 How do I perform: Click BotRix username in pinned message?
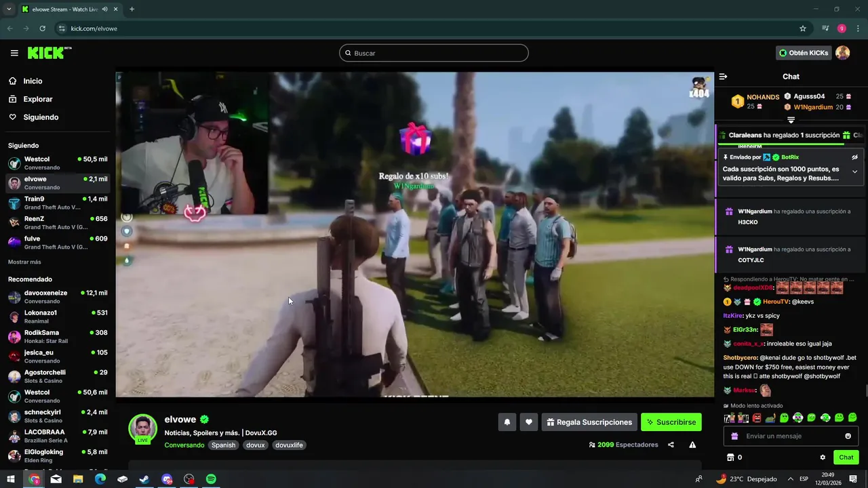(x=790, y=157)
